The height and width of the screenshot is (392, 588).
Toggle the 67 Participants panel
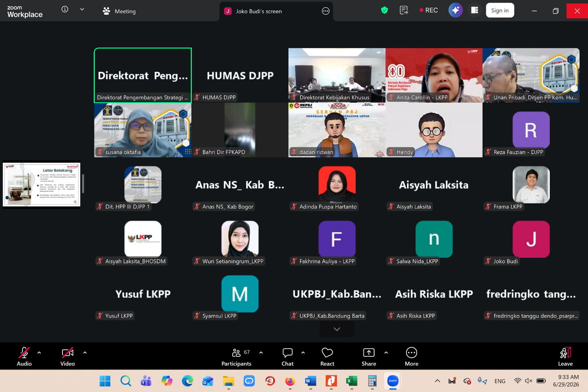pos(236,357)
